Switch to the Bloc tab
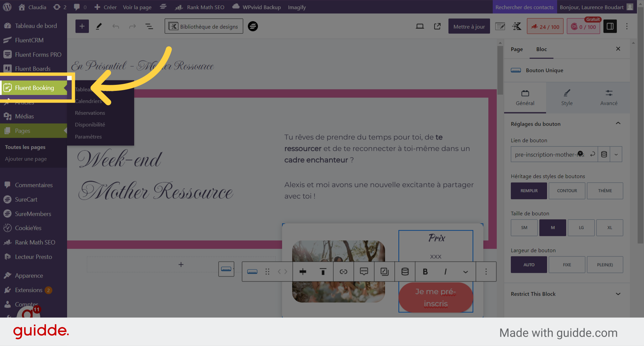The image size is (644, 346). 541,49
